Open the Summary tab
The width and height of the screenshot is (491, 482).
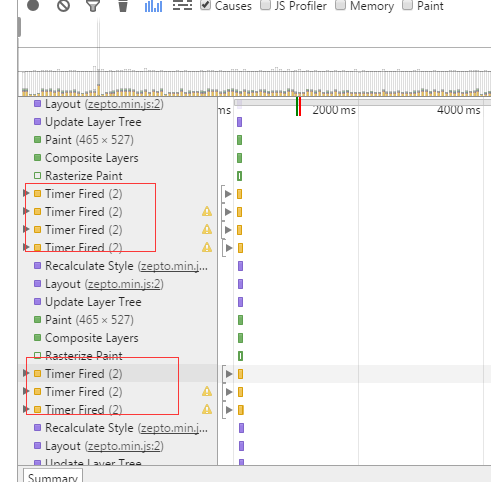click(x=53, y=476)
